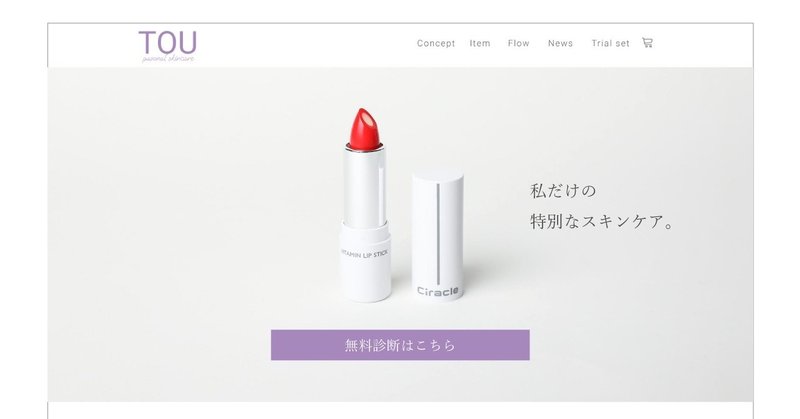Click the open lipstick tube image
The width and height of the screenshot is (800, 419).
click(365, 204)
